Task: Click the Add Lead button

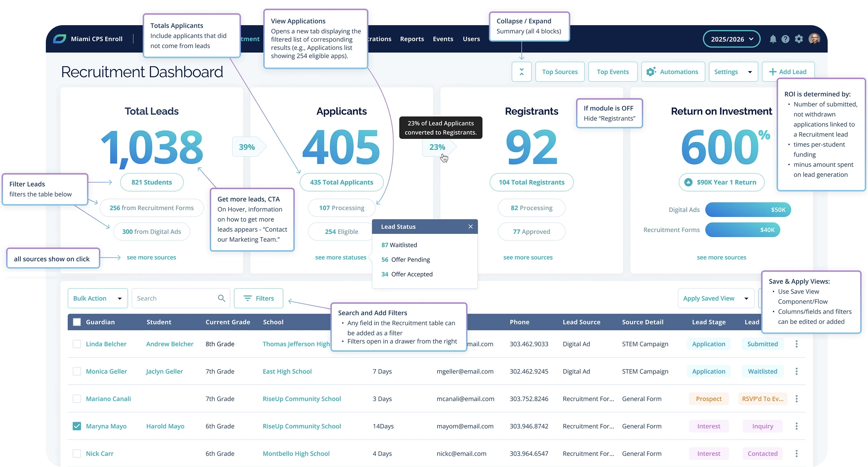Action: (x=788, y=72)
